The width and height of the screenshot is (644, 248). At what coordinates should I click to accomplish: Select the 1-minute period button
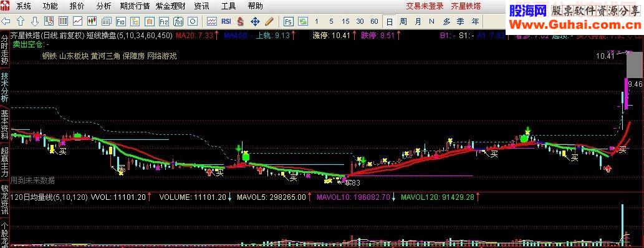point(316,21)
